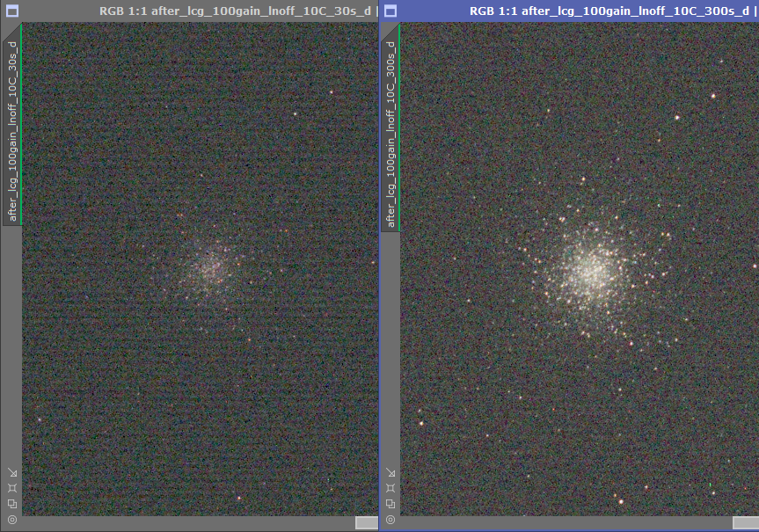Click the horizontal scrollbar thumb in the 300s window
This screenshot has height=532, width=759.
point(745,522)
